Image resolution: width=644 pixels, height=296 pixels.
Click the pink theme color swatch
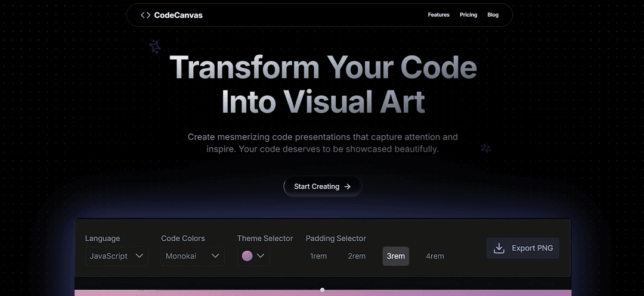click(247, 256)
